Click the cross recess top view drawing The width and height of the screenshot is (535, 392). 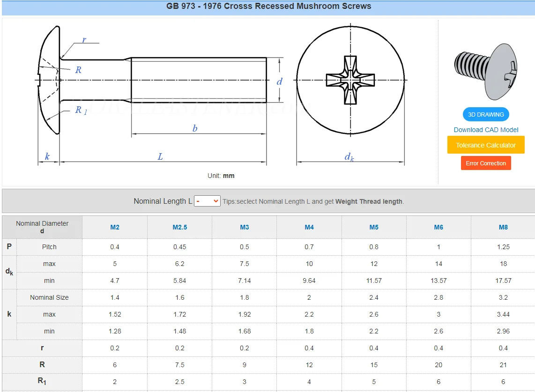click(x=350, y=80)
